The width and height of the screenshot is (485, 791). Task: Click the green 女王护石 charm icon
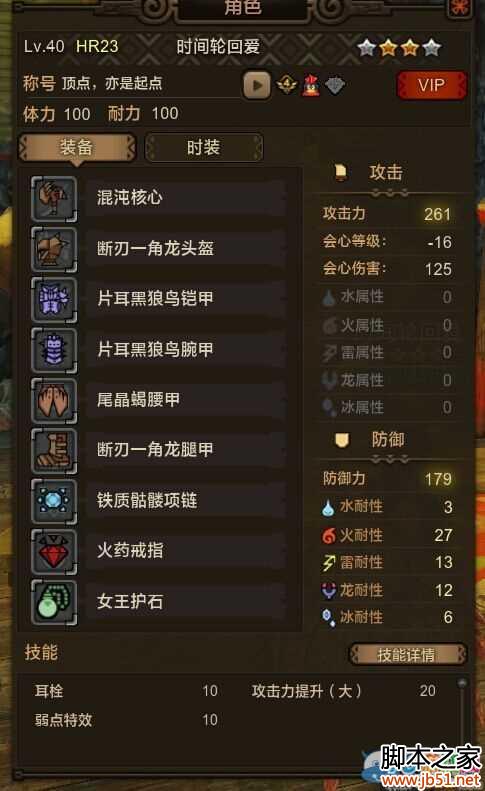pos(54,602)
